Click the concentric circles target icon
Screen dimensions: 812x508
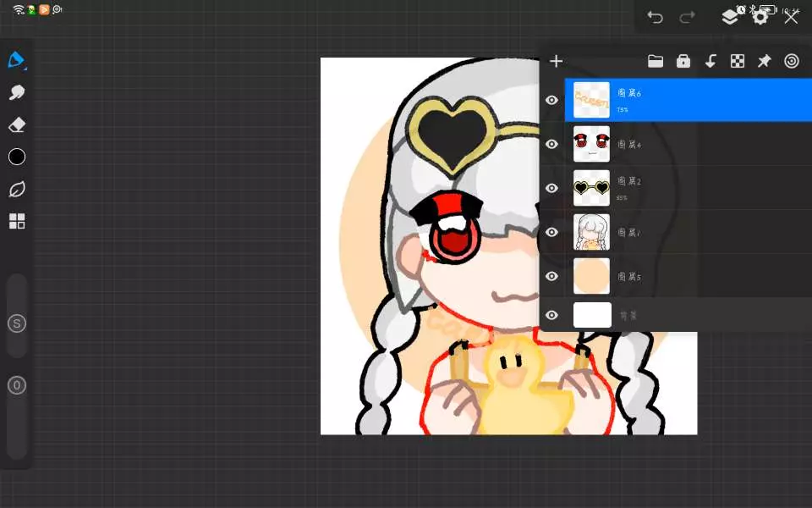click(792, 61)
